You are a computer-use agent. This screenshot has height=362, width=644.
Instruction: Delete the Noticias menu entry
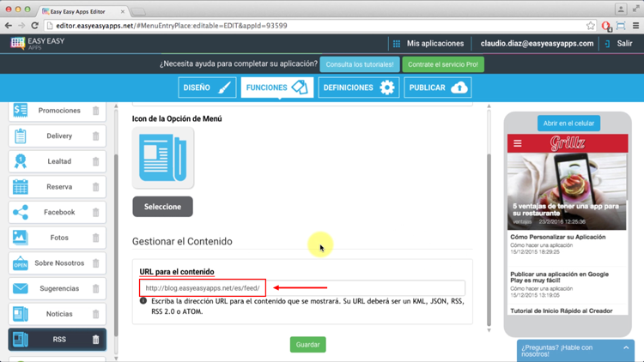[95, 314]
